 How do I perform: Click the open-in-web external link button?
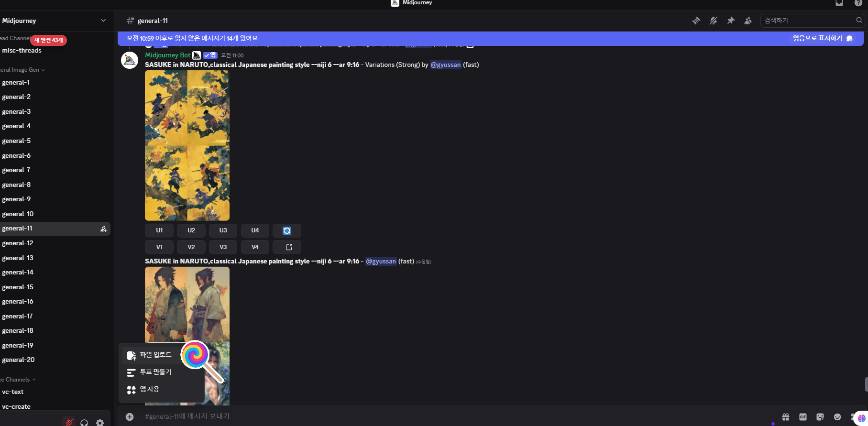pos(287,247)
